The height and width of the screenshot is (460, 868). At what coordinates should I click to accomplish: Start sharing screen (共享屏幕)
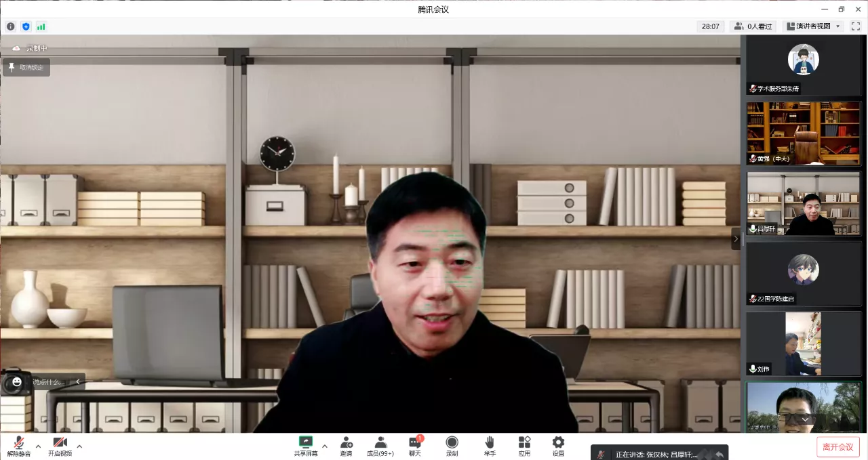coord(306,446)
